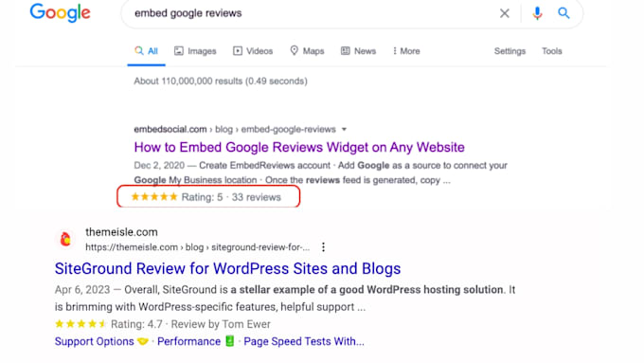Click the All tab magnifier icon
The height and width of the screenshot is (363, 644).
coord(139,50)
